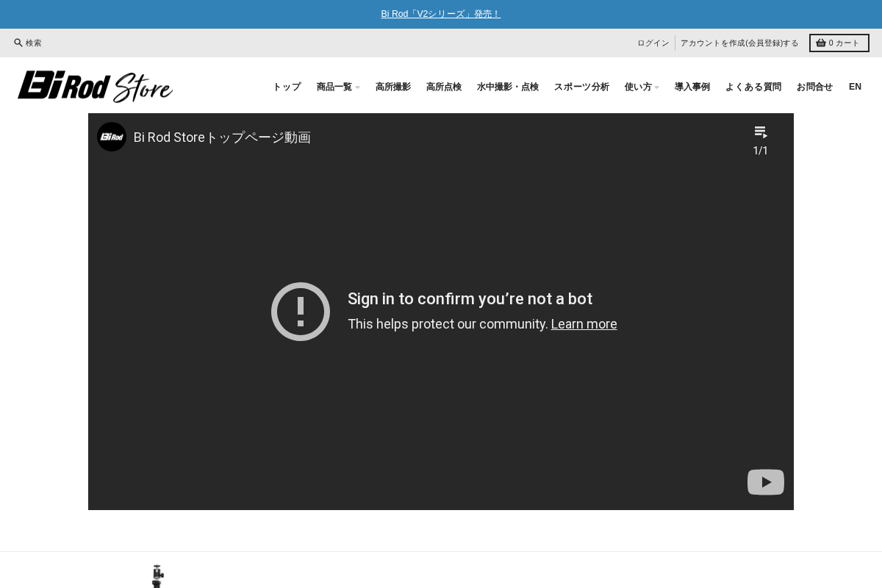Click the Bi Rod channel avatar in the player

[112, 137]
